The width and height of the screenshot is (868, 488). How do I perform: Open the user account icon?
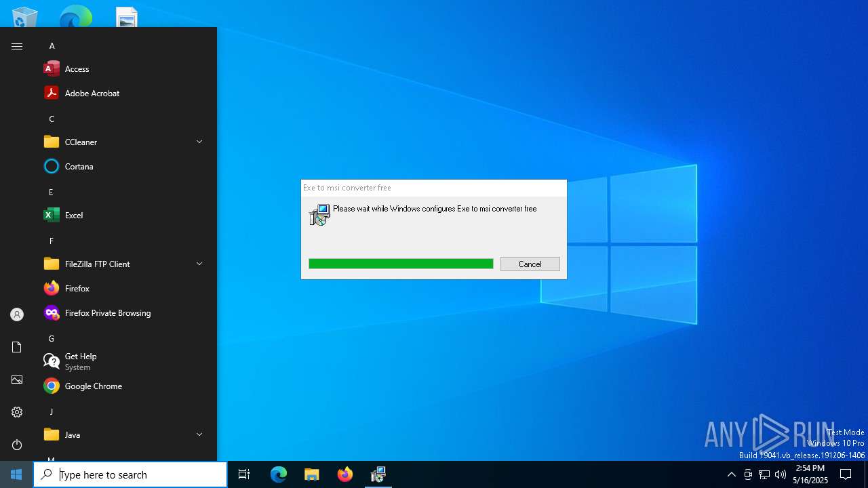[x=17, y=314]
